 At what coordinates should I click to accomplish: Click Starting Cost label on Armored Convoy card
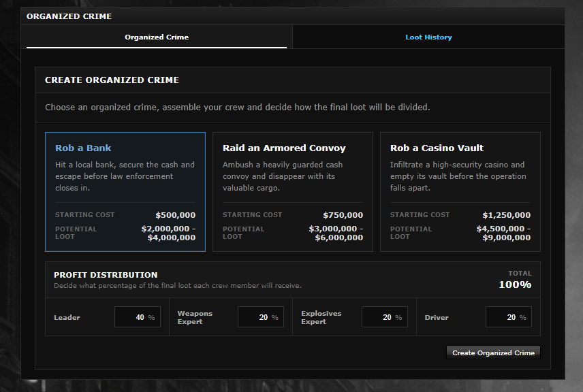coord(252,215)
